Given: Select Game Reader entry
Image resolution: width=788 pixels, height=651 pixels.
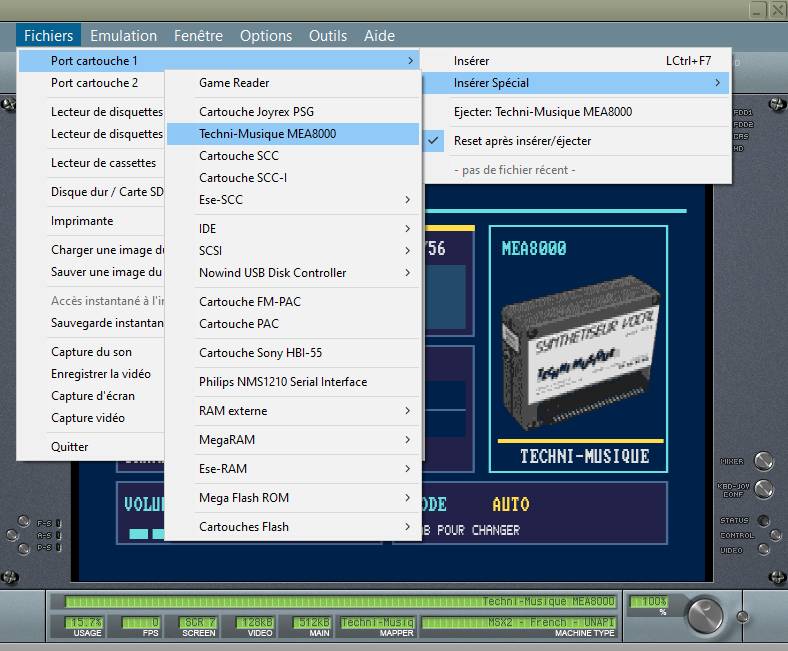Looking at the screenshot, I should tap(293, 83).
